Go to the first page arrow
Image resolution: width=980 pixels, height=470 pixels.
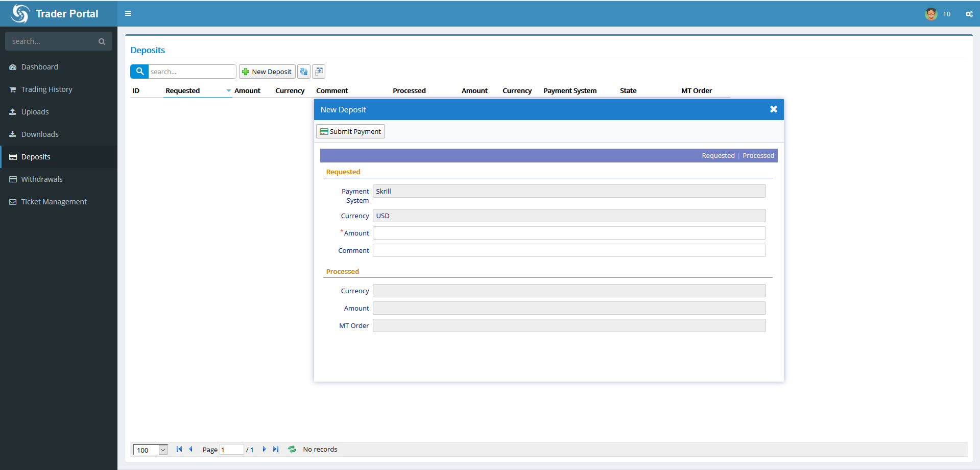[179, 449]
